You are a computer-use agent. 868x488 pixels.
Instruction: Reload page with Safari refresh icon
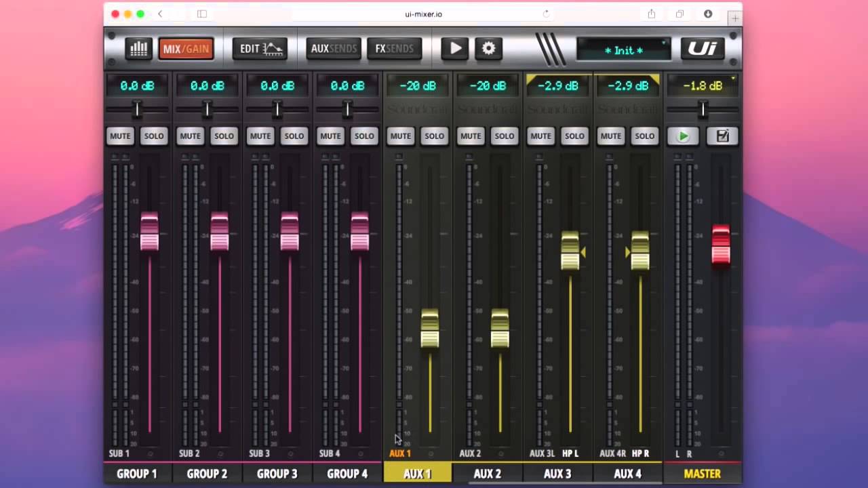click(x=546, y=14)
